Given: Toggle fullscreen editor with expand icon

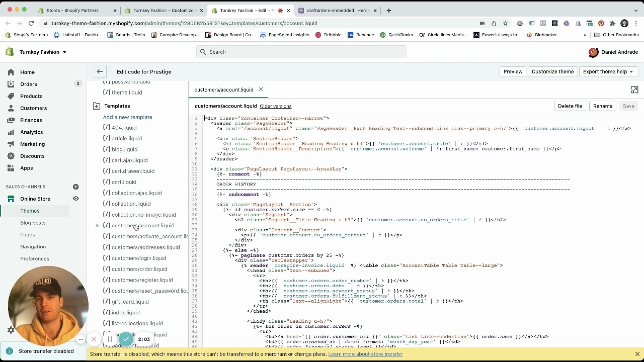Looking at the screenshot, I should (x=634, y=89).
